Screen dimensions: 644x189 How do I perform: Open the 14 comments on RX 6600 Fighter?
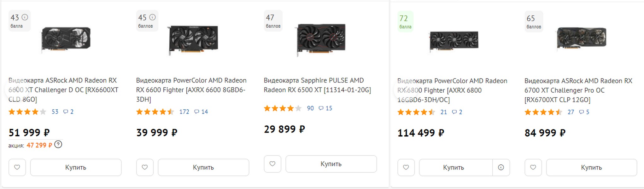(x=201, y=112)
